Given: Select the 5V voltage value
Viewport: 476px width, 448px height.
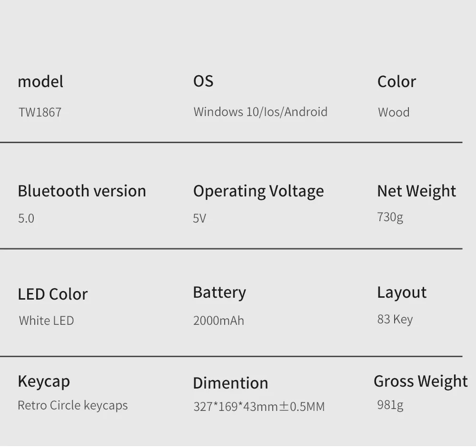Looking at the screenshot, I should point(199,218).
